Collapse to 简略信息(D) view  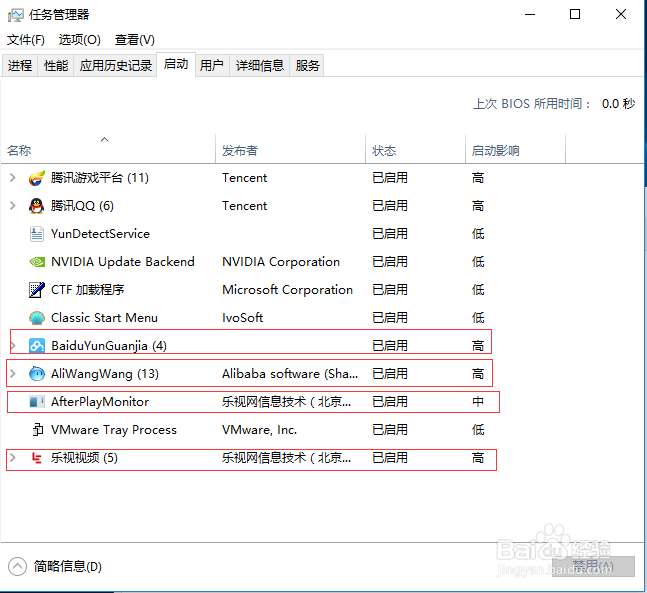55,567
